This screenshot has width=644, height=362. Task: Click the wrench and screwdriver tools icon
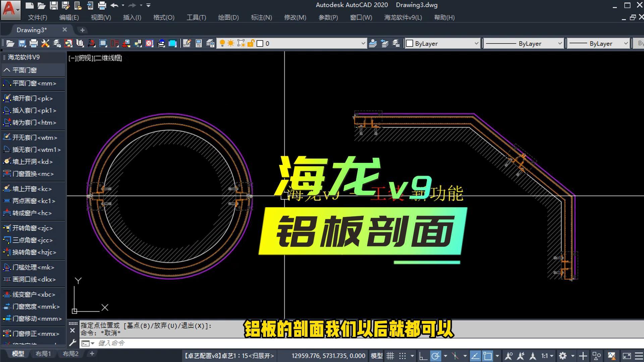pos(45,43)
